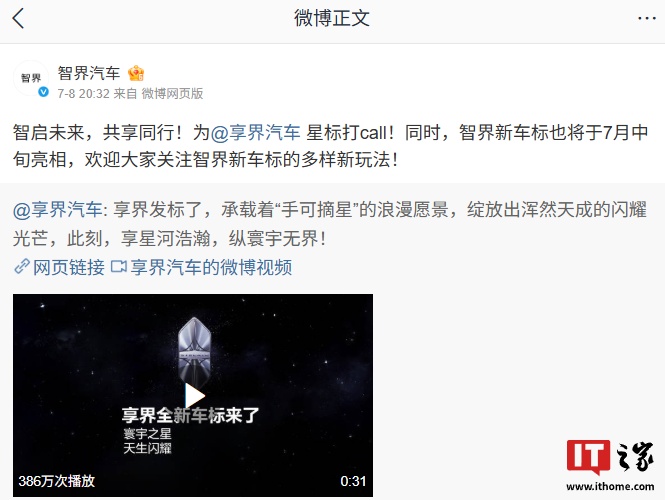Viewport: 665px width, 500px height.
Task: Open the 网页链接 link
Action: [x=69, y=267]
